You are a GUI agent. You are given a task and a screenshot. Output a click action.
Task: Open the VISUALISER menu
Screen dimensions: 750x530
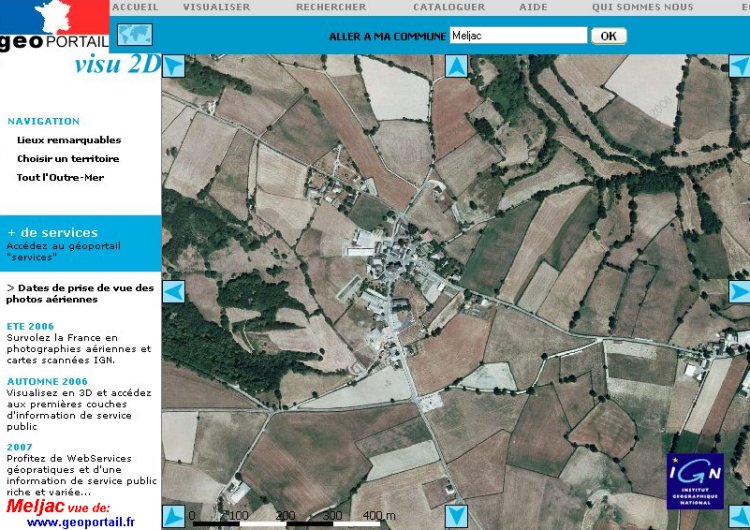click(217, 7)
